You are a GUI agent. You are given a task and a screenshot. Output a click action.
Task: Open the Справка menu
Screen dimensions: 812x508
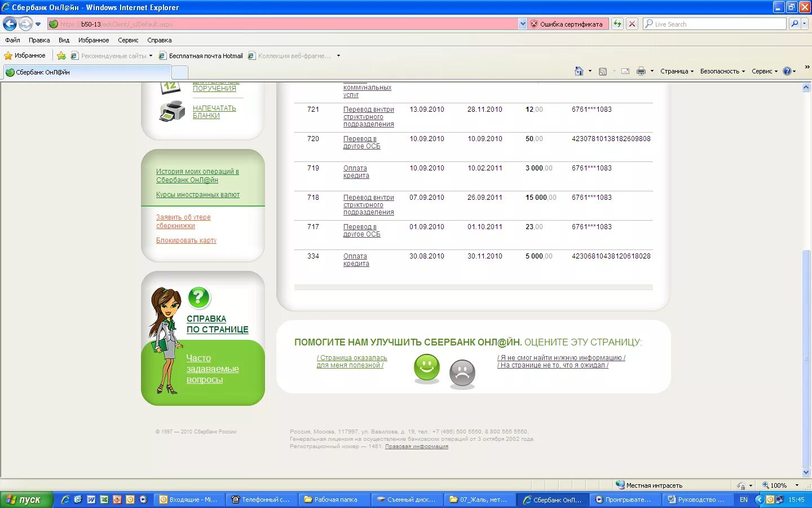click(159, 40)
